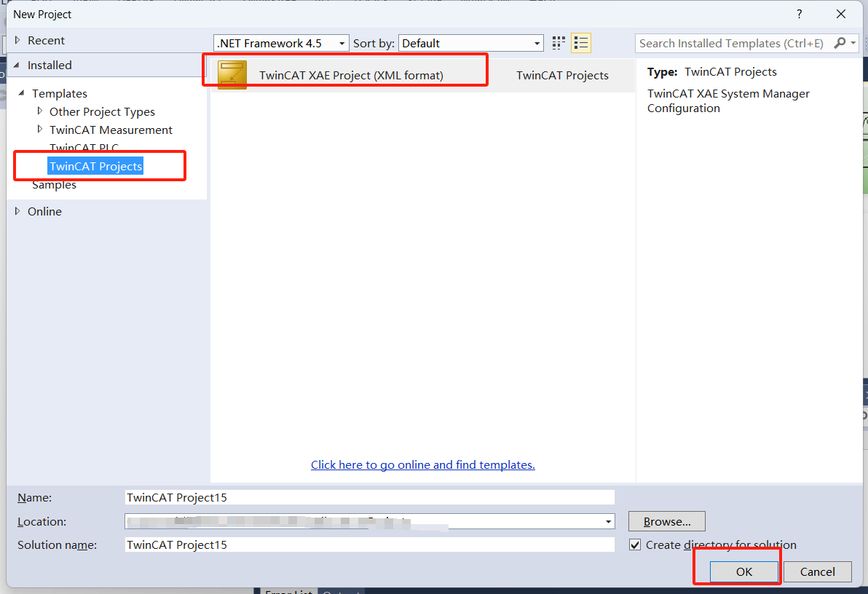
Task: Expand the Online section
Action: point(17,211)
